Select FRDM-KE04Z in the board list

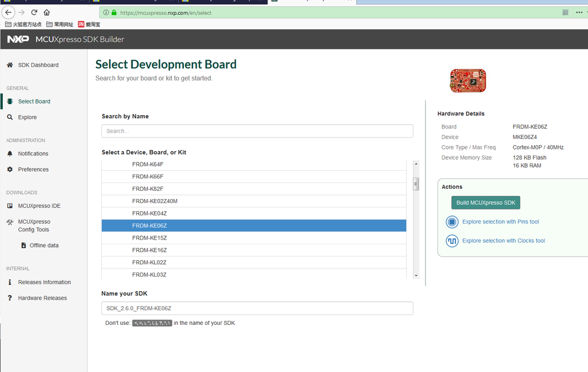(x=254, y=213)
